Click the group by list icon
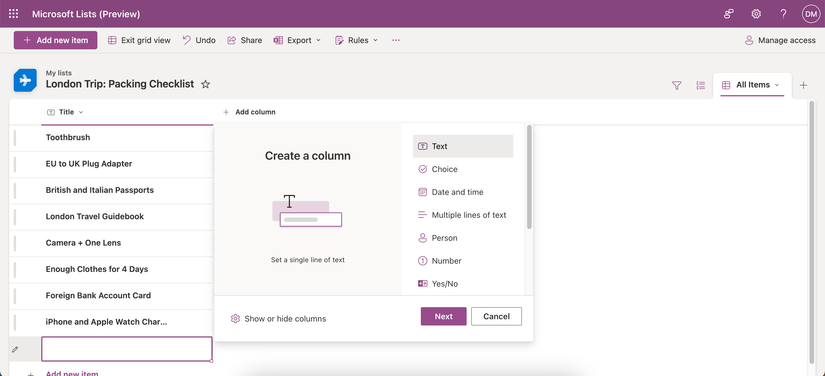The height and width of the screenshot is (376, 825). coord(700,85)
